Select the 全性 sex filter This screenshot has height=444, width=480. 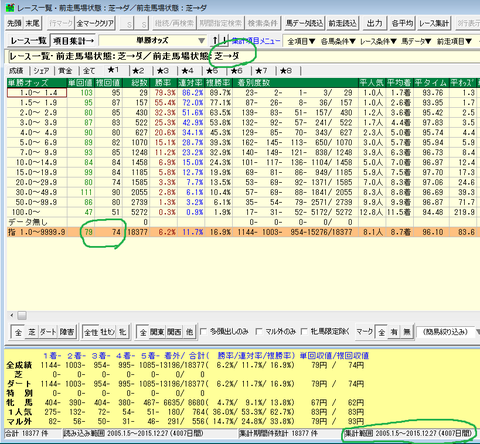91,332
